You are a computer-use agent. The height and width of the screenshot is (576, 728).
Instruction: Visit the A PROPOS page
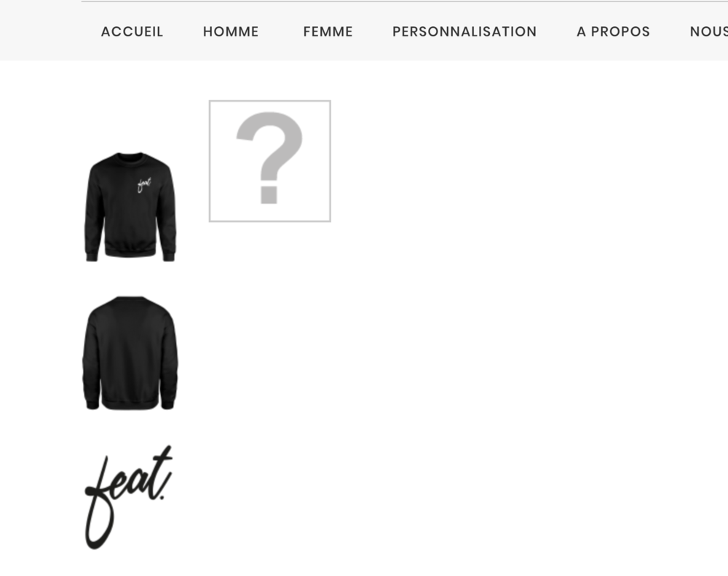[x=613, y=31]
